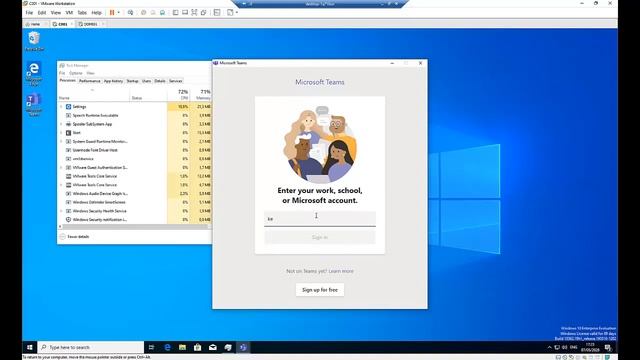The height and width of the screenshot is (360, 640).
Task: Open VMware View menu
Action: tap(56, 13)
